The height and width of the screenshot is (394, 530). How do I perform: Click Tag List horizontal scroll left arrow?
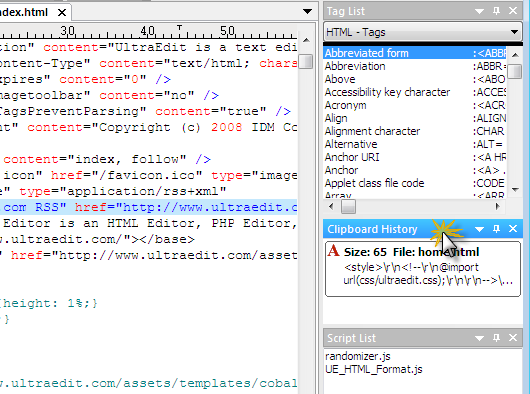point(331,206)
